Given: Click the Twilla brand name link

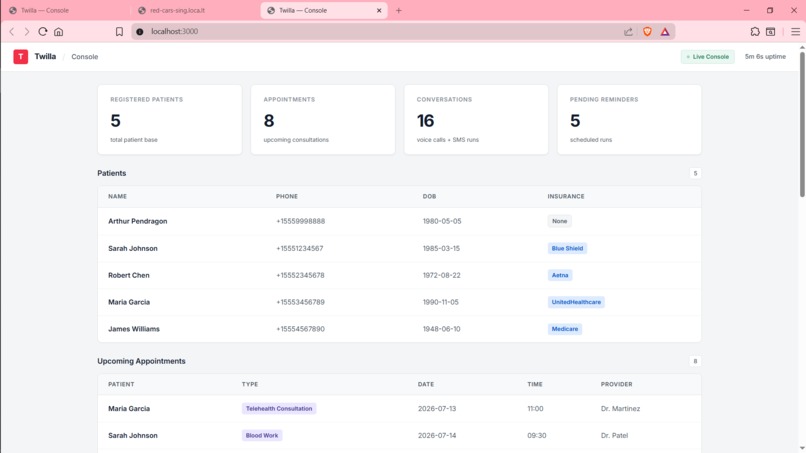Looking at the screenshot, I should pos(45,57).
